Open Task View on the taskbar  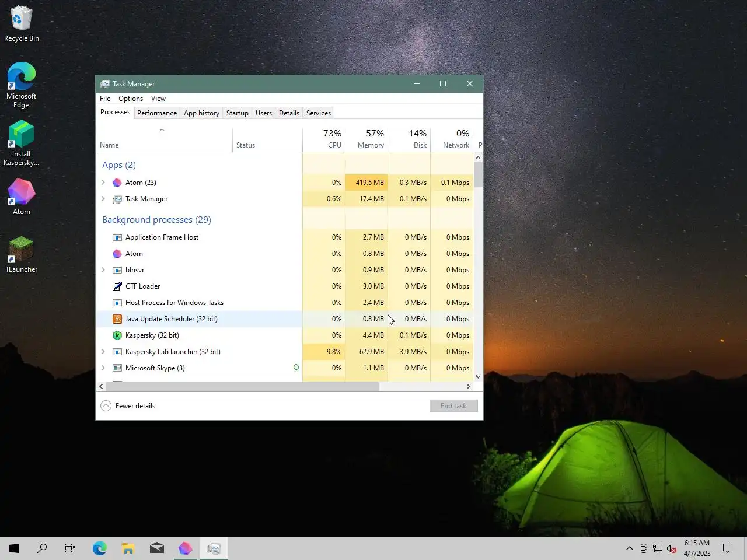click(70, 548)
